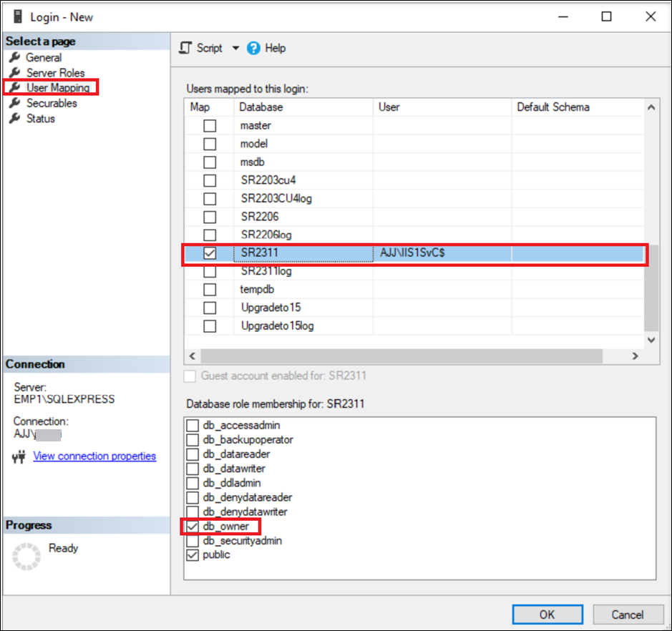
Task: Check db_securityadmin role membership
Action: [x=192, y=540]
